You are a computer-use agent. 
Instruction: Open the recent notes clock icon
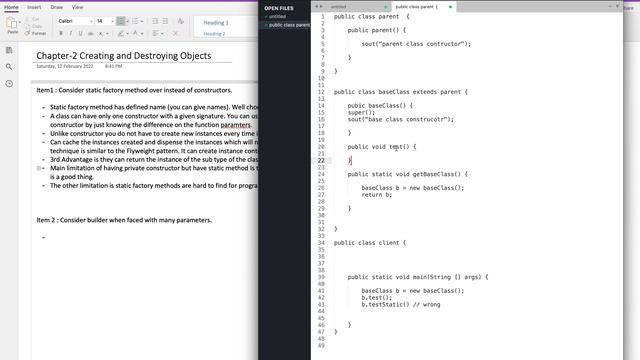pyautogui.click(x=9, y=84)
